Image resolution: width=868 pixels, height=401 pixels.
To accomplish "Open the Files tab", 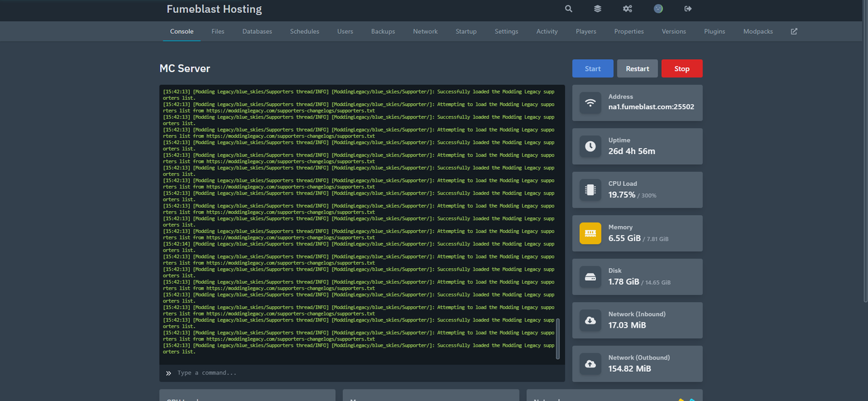I will click(218, 31).
